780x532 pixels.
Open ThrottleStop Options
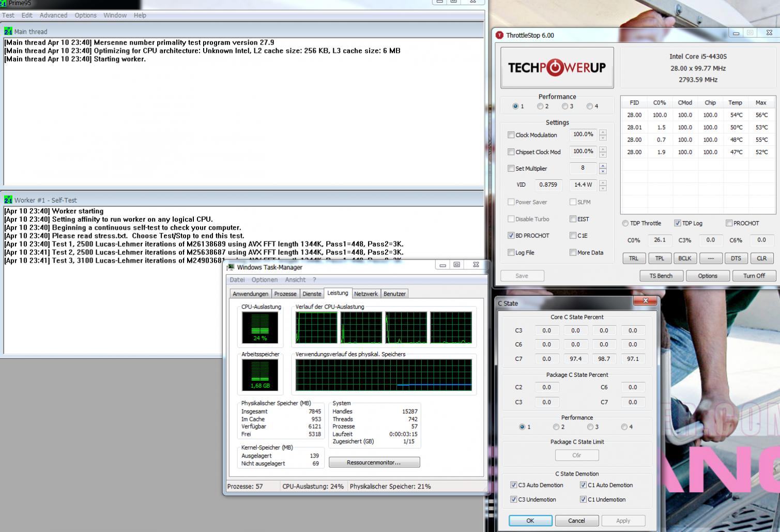coord(708,276)
